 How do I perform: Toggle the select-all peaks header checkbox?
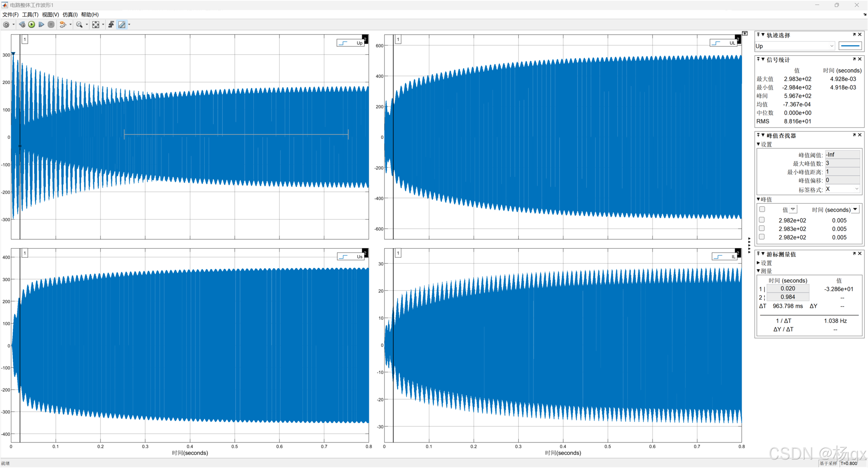tap(762, 209)
